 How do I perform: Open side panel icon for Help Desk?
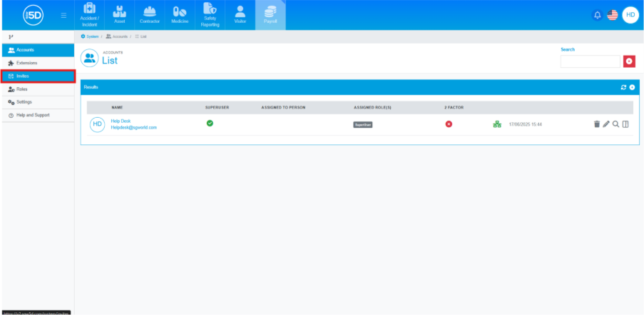coord(625,124)
